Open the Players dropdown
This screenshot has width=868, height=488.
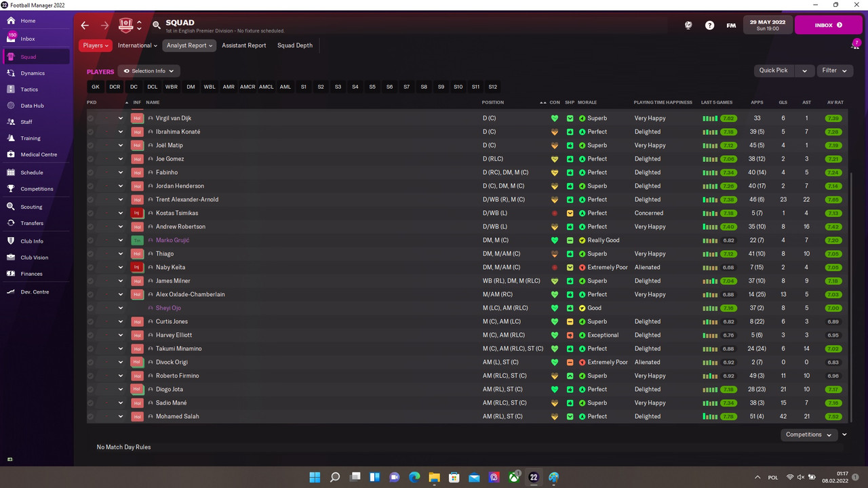(96, 45)
